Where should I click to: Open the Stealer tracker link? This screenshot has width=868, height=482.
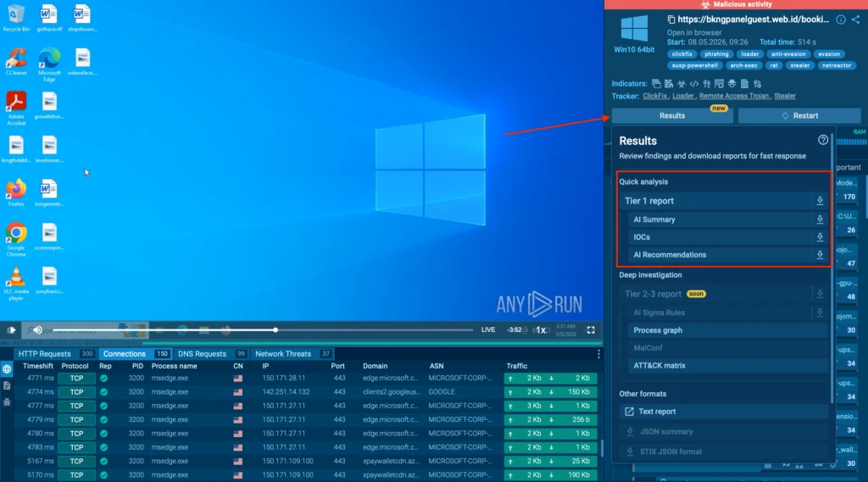pos(785,97)
